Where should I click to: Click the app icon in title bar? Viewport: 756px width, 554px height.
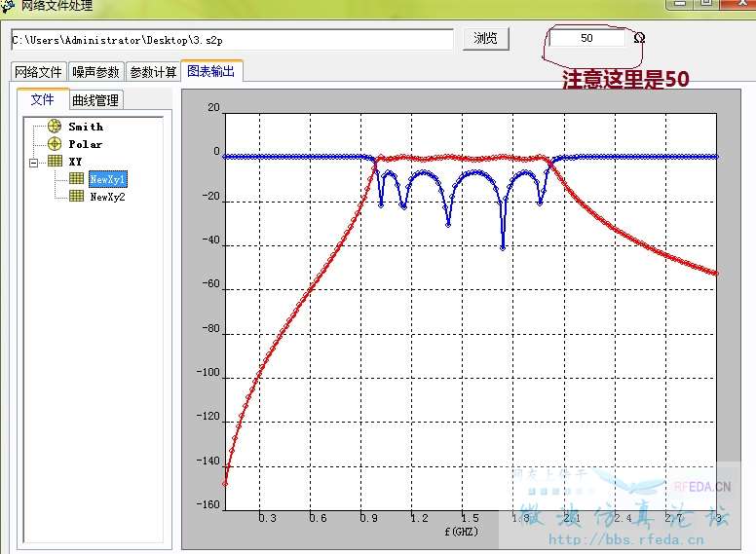(x=8, y=6)
